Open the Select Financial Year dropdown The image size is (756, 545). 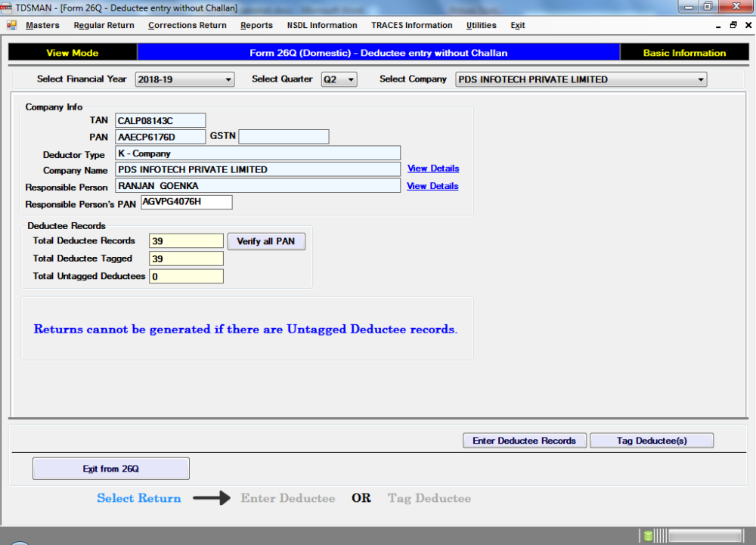coord(229,79)
